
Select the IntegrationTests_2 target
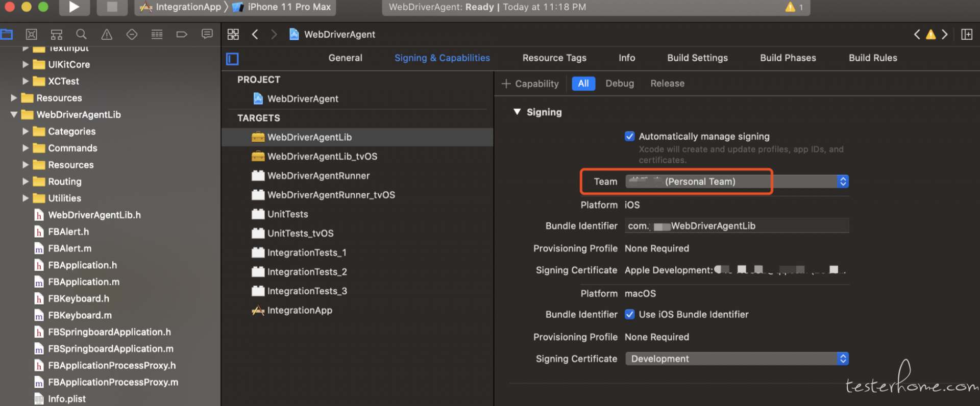click(299, 272)
